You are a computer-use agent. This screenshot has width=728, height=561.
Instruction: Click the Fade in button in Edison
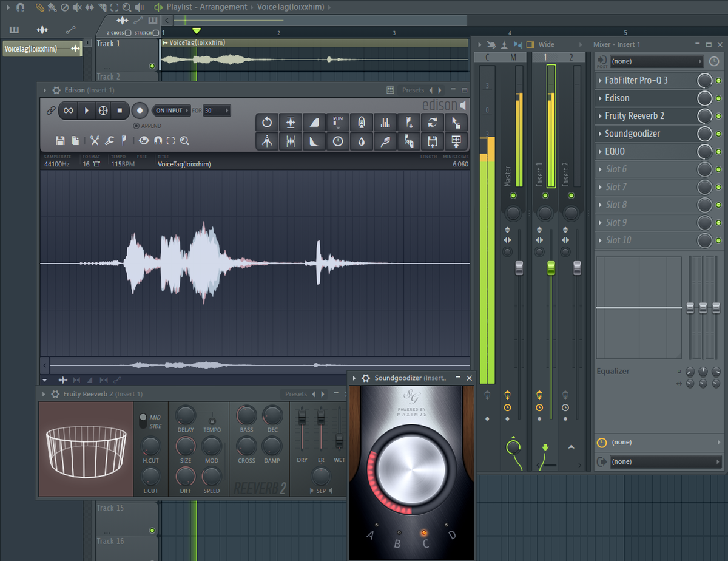314,122
